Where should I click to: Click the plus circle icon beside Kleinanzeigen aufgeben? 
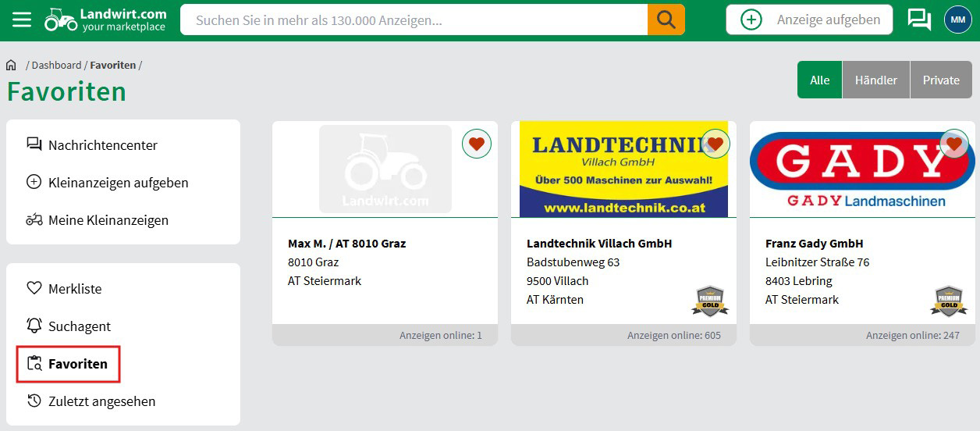(x=34, y=182)
